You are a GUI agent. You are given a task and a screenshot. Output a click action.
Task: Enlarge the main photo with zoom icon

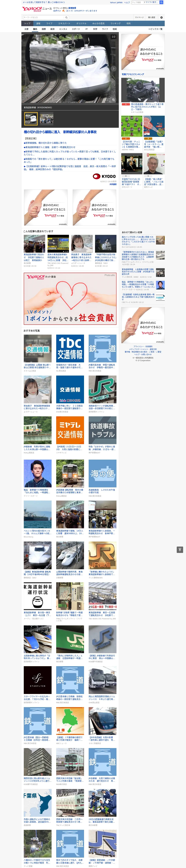coord(113,100)
